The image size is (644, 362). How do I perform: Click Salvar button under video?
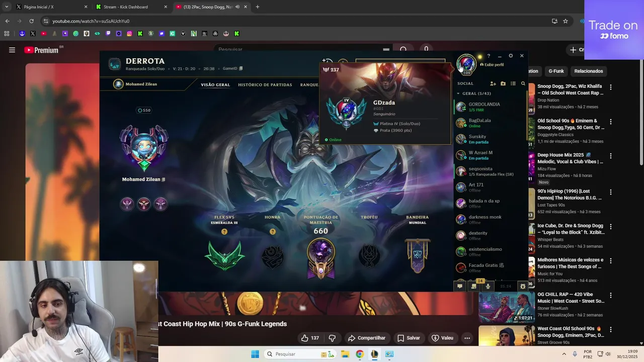point(409,338)
